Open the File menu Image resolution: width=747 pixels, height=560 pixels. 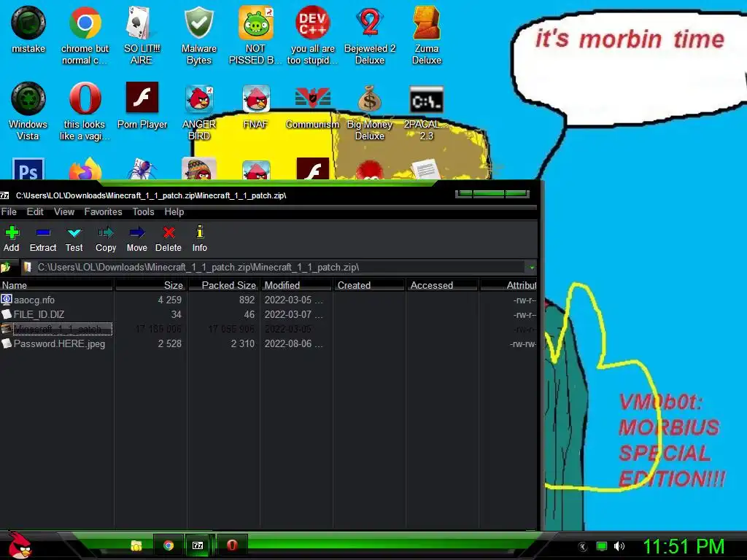point(9,212)
